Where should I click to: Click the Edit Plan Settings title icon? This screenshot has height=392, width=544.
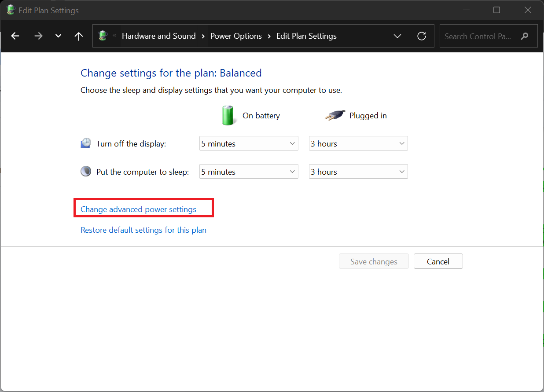(x=11, y=10)
